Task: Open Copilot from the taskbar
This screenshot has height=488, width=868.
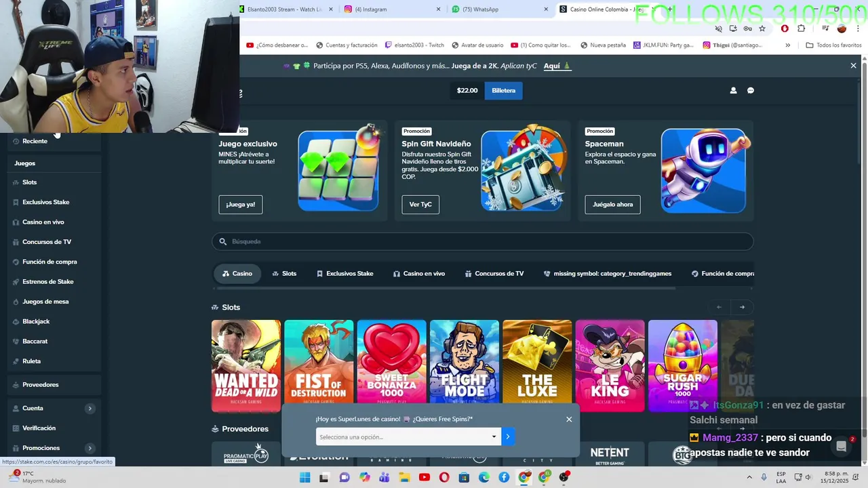Action: point(365,478)
